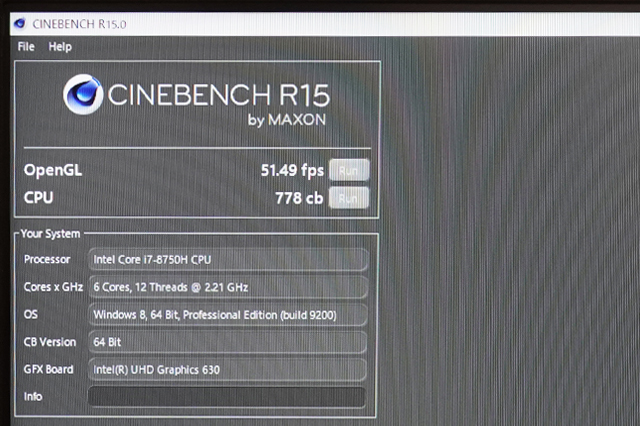Click the OS field showing Windows 8

coord(228,315)
